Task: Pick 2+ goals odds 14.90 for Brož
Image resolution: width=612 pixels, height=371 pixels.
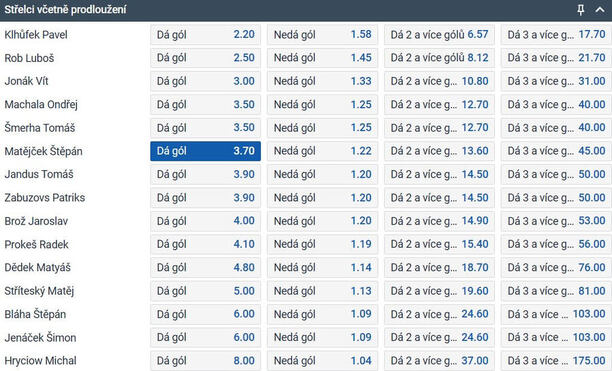Action: [x=439, y=221]
